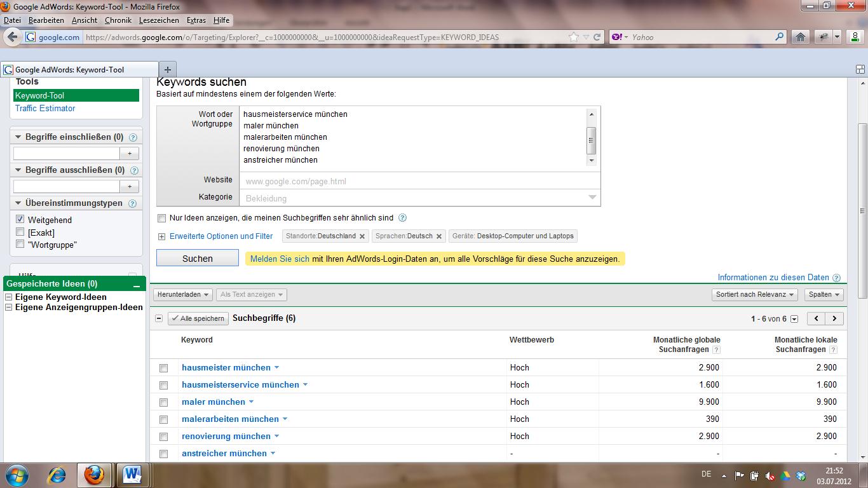Click help icon next to Übereinstimmungstypen
The width and height of the screenshot is (868, 488).
click(x=132, y=204)
